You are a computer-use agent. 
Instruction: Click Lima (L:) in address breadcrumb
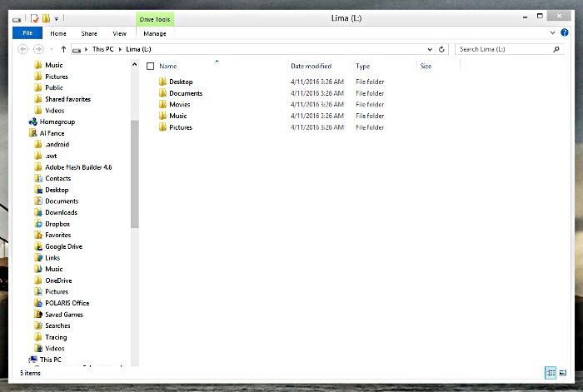pos(138,49)
